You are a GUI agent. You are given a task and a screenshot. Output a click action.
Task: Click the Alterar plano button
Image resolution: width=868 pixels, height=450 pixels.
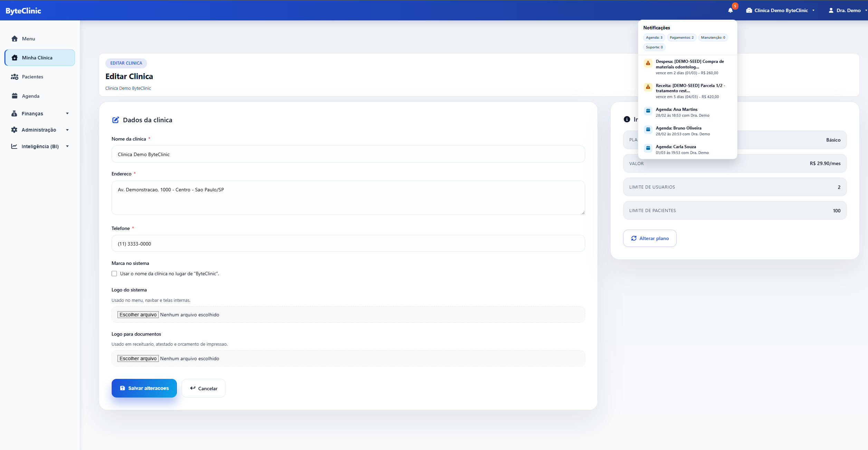[649, 238]
